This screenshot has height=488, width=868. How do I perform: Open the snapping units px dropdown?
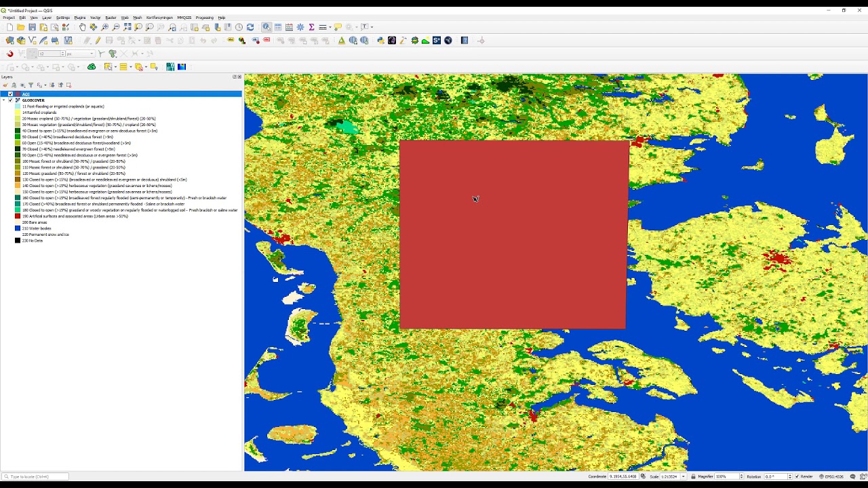80,54
